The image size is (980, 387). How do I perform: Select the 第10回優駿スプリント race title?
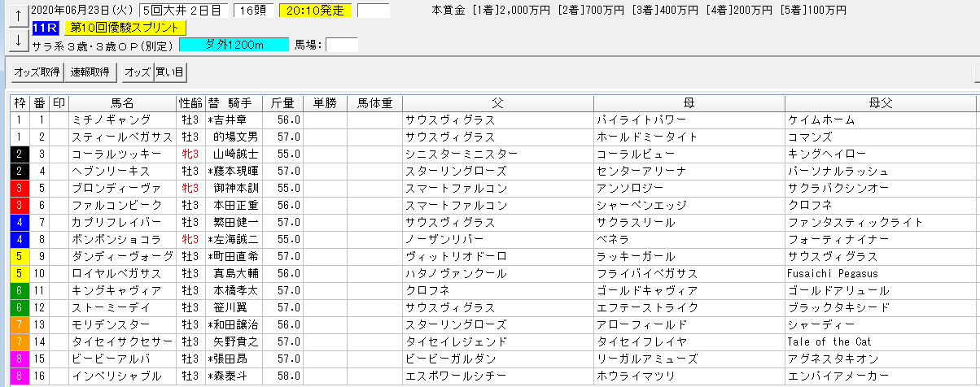tap(125, 28)
